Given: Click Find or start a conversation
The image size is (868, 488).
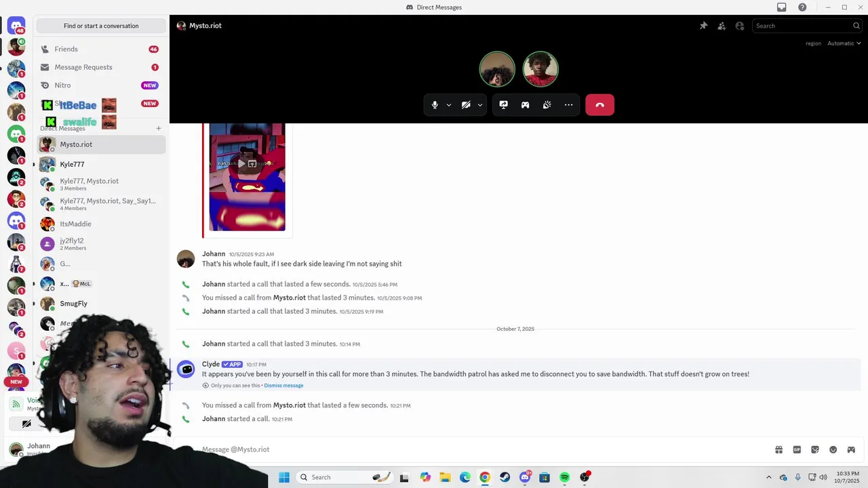Looking at the screenshot, I should [101, 26].
